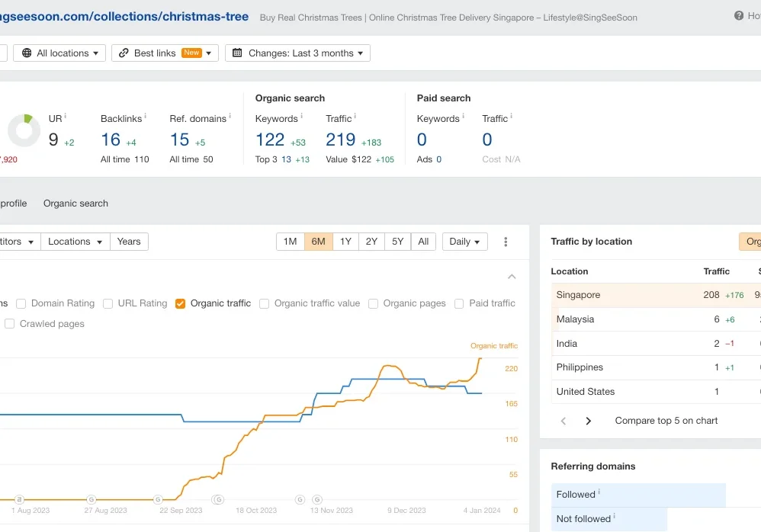Screen dimensions: 761x532
Task: Click the info icon next to UR
Action: coord(66,117)
